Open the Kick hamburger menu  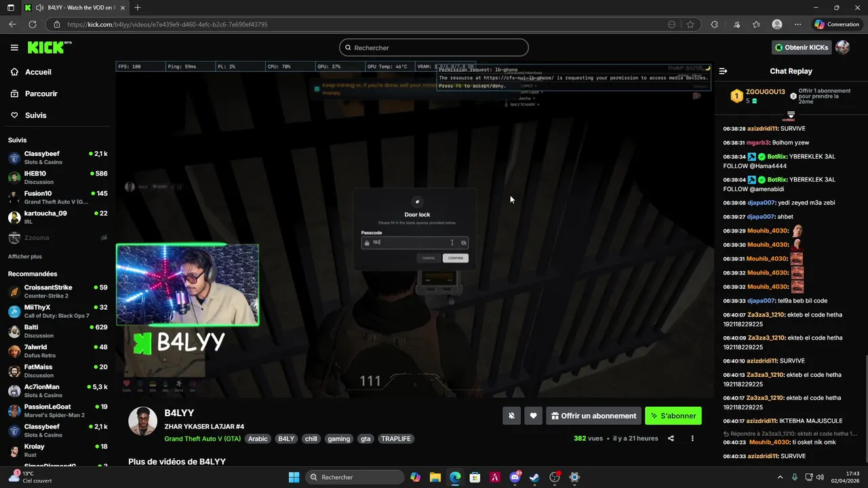tap(14, 47)
